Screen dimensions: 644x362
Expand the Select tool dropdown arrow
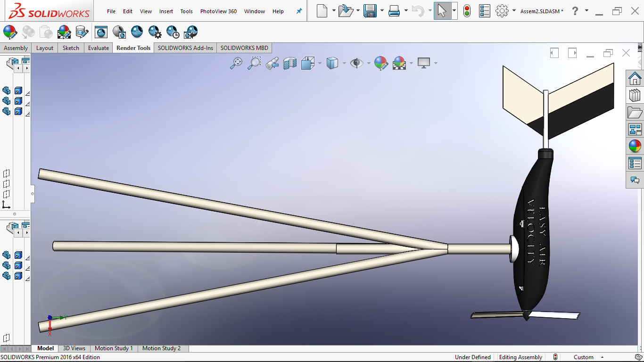click(454, 10)
